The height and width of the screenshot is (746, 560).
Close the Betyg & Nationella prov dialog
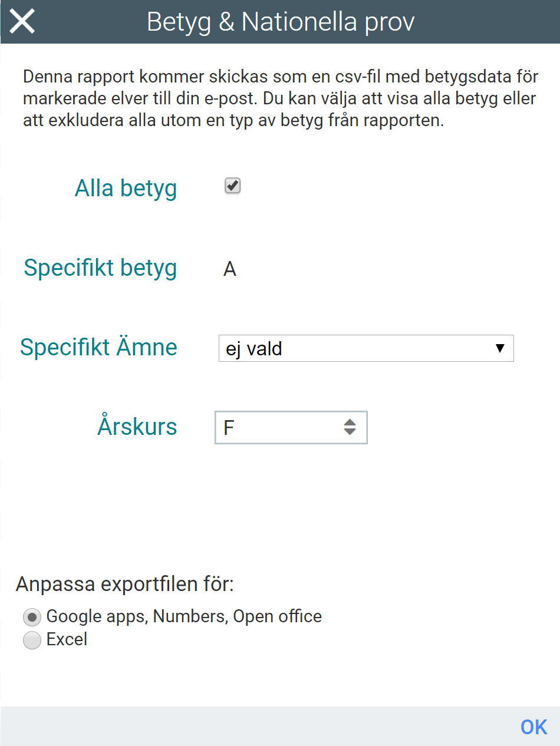(x=22, y=21)
